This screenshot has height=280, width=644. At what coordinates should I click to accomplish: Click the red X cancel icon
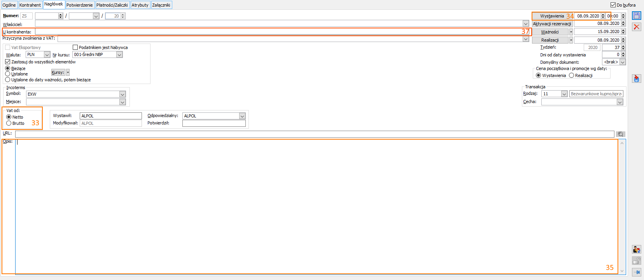pyautogui.click(x=636, y=27)
